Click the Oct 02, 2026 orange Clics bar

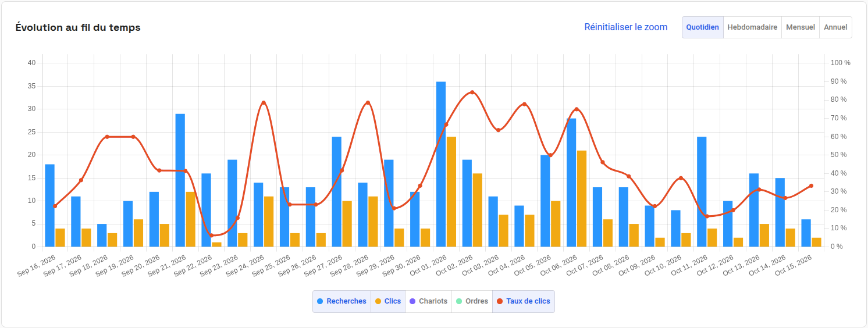tap(478, 210)
